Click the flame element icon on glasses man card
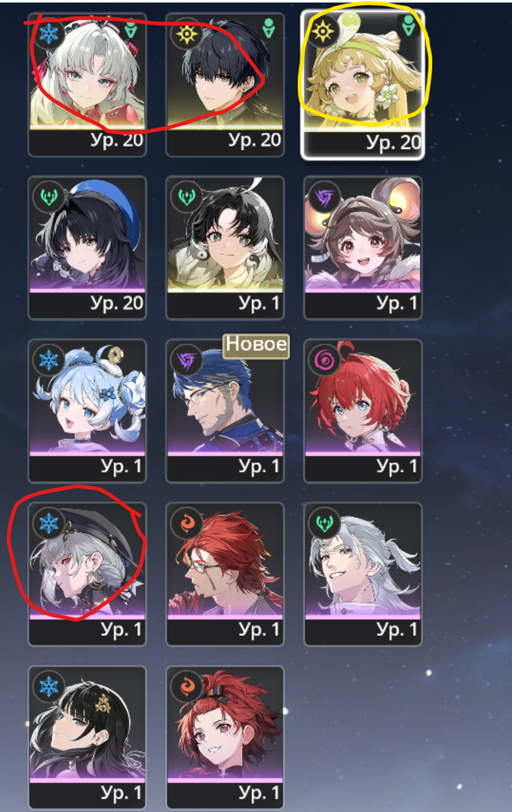The width and height of the screenshot is (512, 812). [x=186, y=523]
